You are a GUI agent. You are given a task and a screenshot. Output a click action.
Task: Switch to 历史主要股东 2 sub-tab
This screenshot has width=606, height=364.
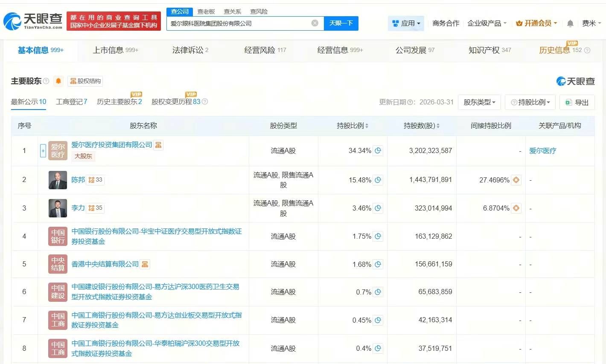(119, 101)
